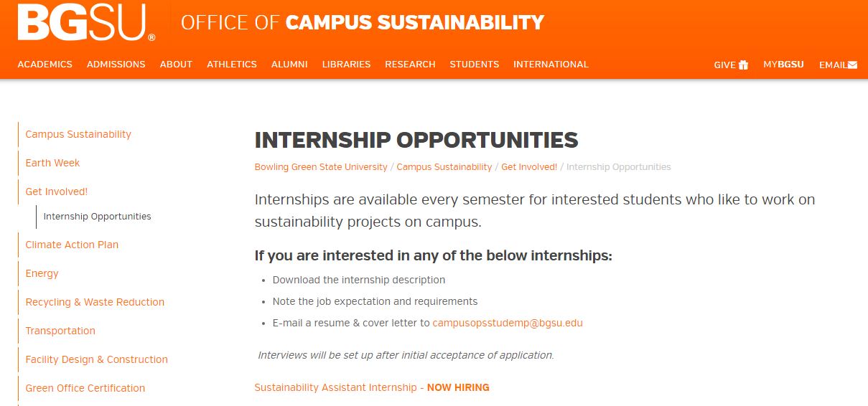868x406 pixels.
Task: Open Climate Action Plan sidebar link
Action: (72, 245)
